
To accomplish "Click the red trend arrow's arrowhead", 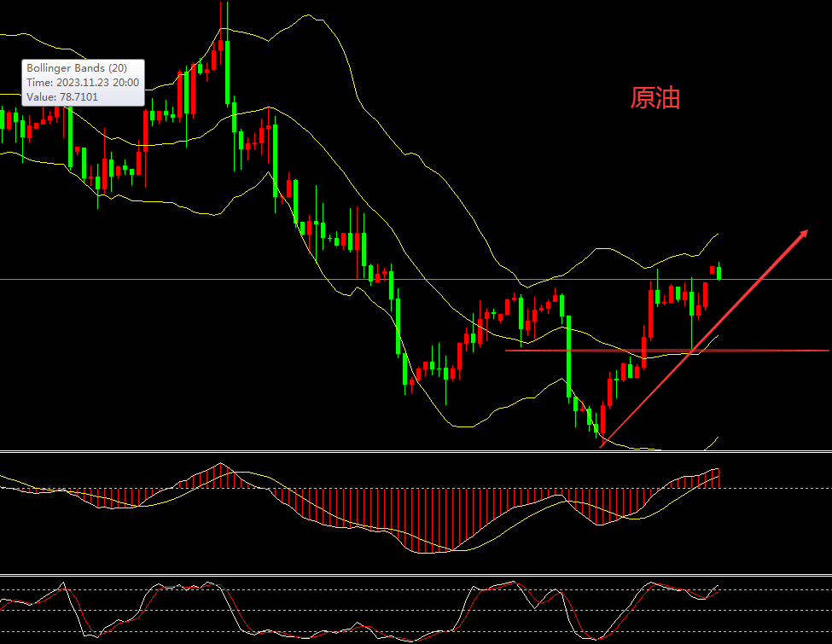I will click(802, 233).
